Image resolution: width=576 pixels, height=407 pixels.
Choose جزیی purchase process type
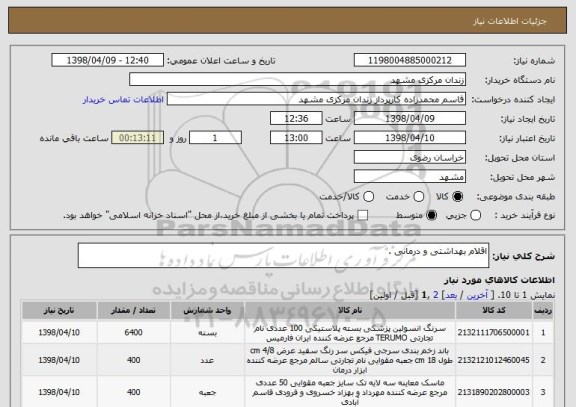[x=475, y=216]
